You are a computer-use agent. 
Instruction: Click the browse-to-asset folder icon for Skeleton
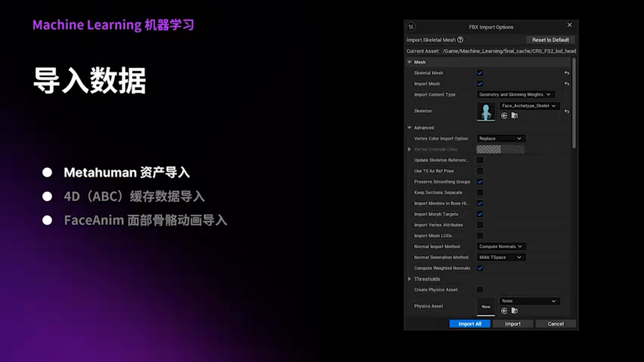[x=515, y=116]
